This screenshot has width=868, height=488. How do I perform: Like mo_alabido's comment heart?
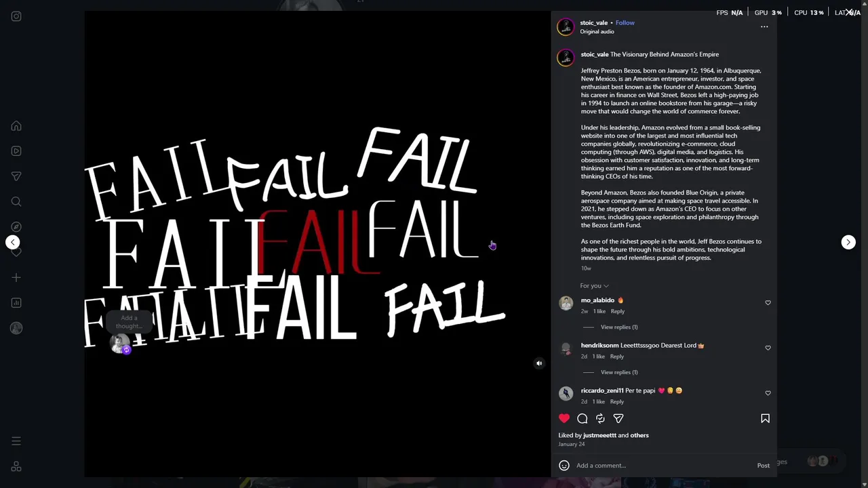768,302
